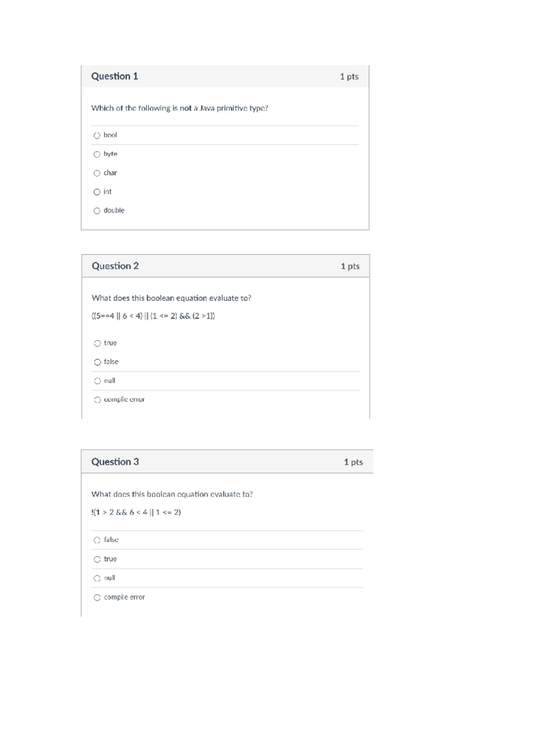Click the Question 3 header
Screen dimensions: 535x756
[x=115, y=462]
